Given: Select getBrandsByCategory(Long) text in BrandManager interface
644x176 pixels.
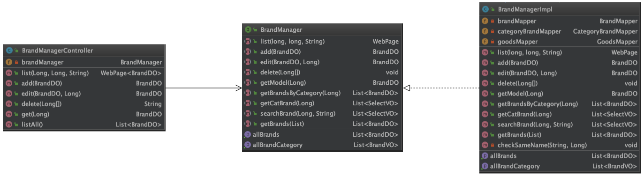Looking at the screenshot, I should [x=301, y=93].
